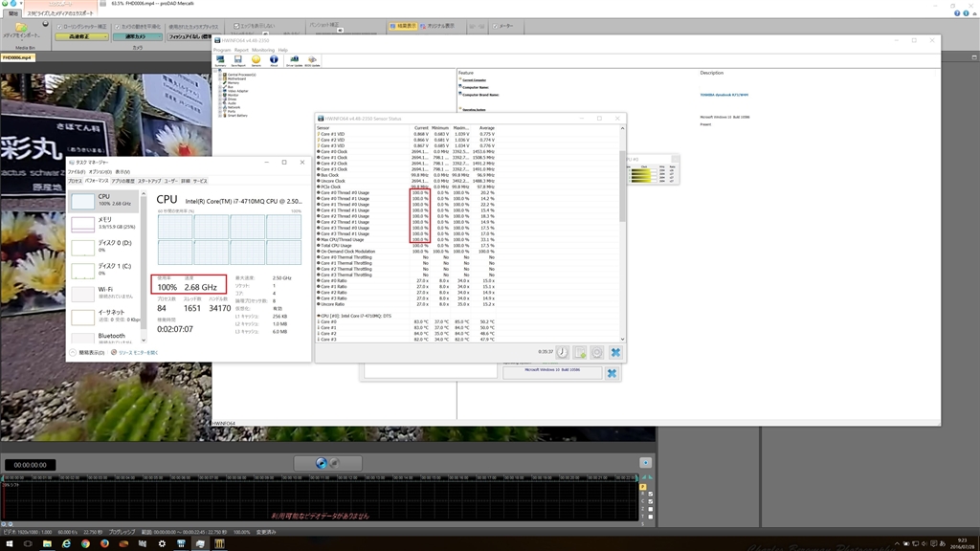This screenshot has height=551, width=980.
Task: Switch to the Startup tab in Task Manager
Action: tap(148, 181)
